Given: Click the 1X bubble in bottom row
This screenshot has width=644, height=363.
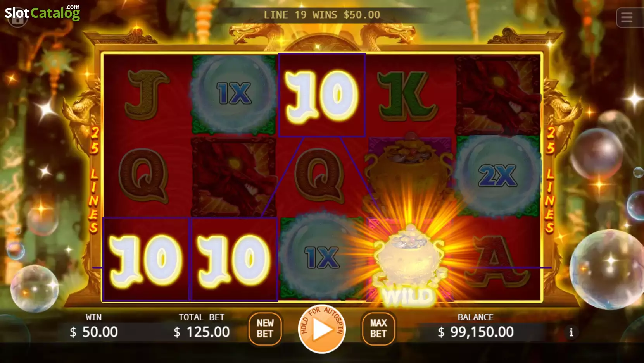Looking at the screenshot, I should [x=321, y=258].
